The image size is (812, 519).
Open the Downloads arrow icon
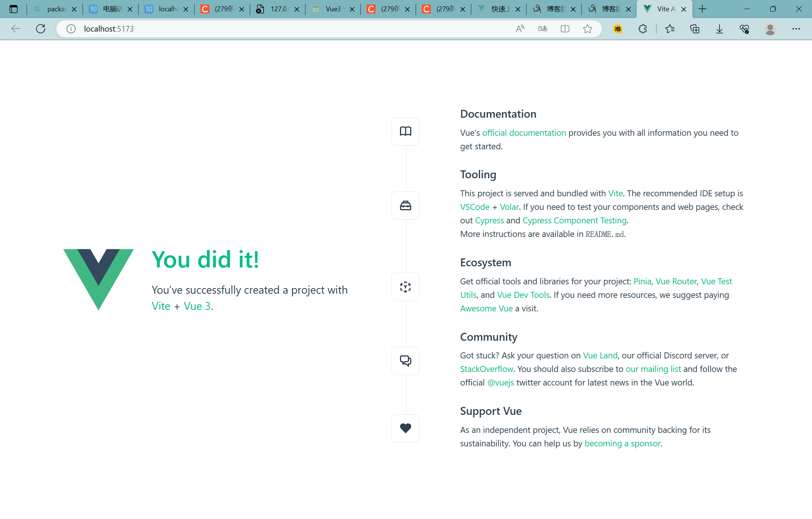719,29
